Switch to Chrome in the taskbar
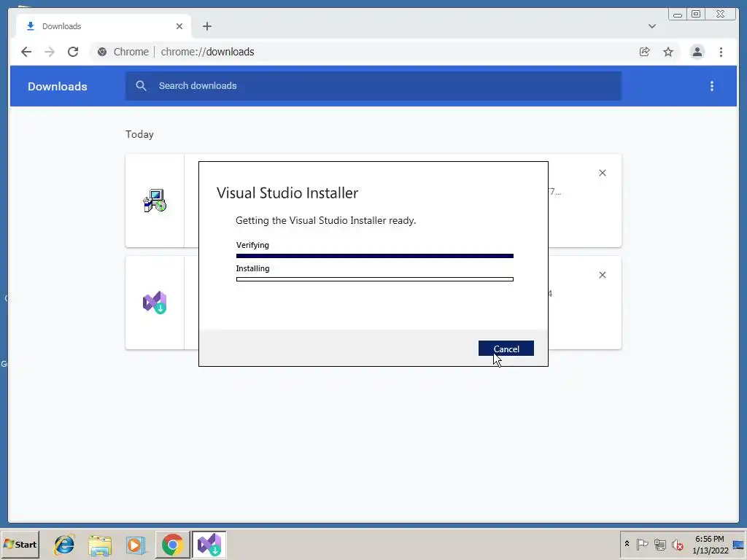 coord(172,544)
